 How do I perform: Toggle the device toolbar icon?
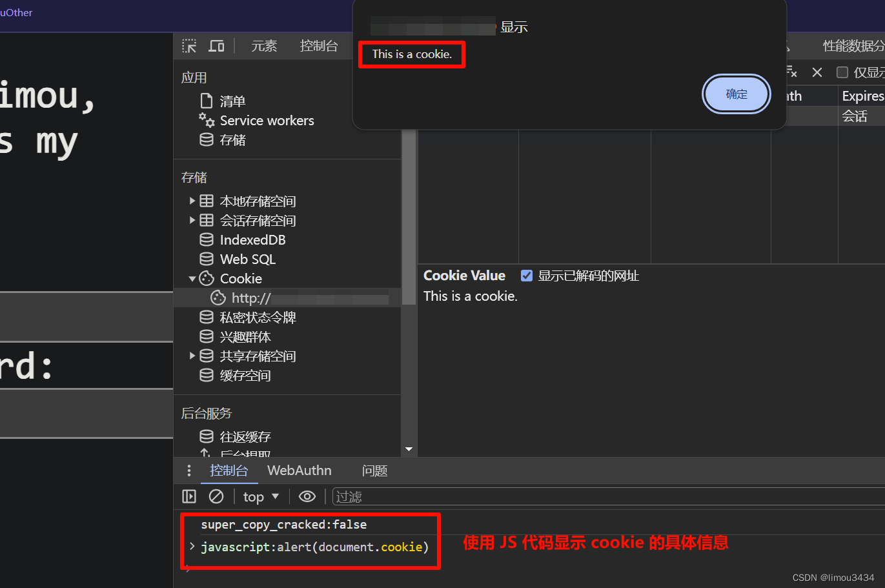click(x=216, y=46)
